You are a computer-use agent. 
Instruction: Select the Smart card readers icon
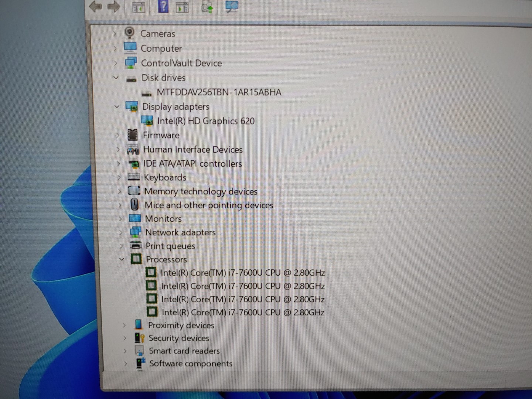tap(140, 350)
